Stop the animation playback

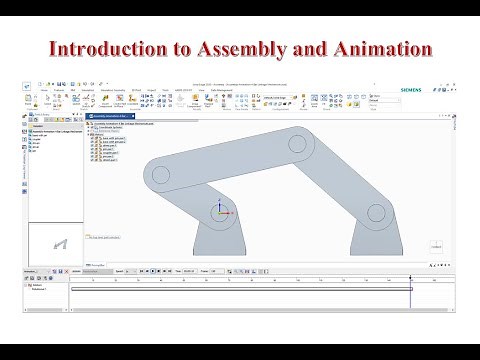pyautogui.click(x=159, y=271)
